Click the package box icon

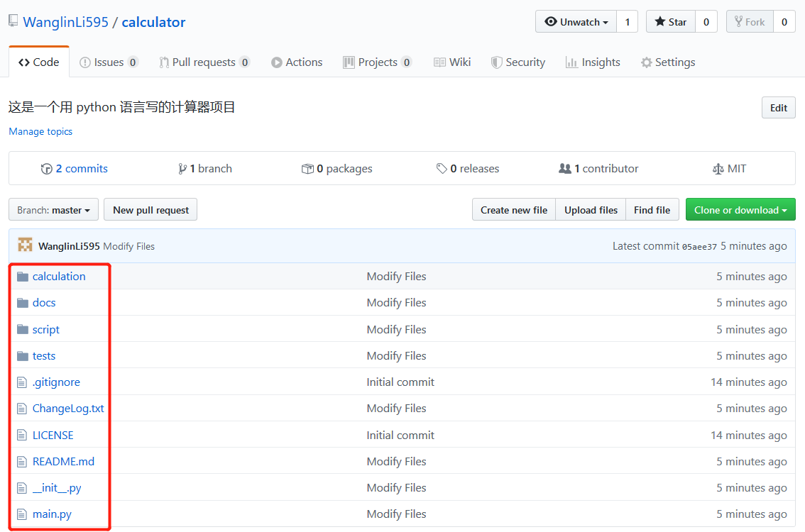pos(307,169)
